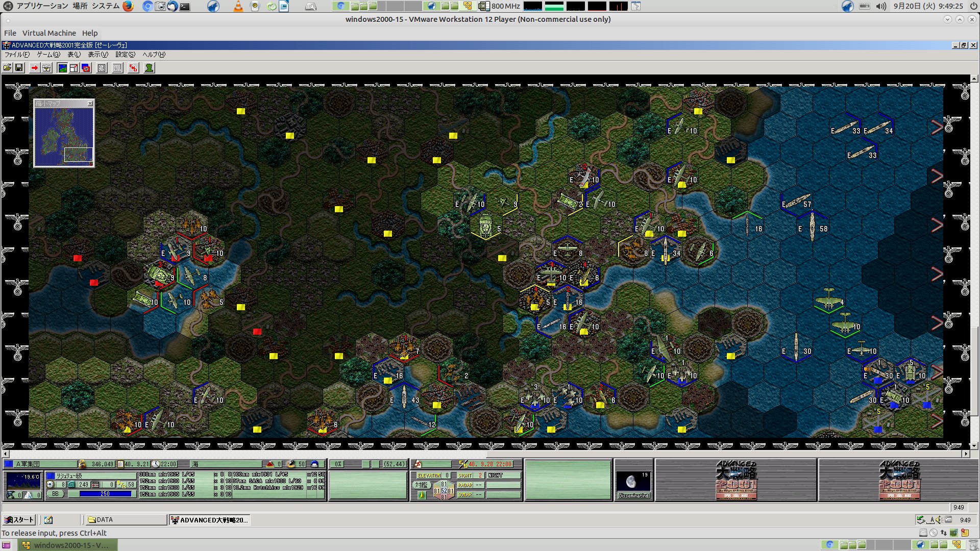Screen dimensions: 980x551
Task: Open the アプリケーション menu in top panel
Action: click(42, 6)
